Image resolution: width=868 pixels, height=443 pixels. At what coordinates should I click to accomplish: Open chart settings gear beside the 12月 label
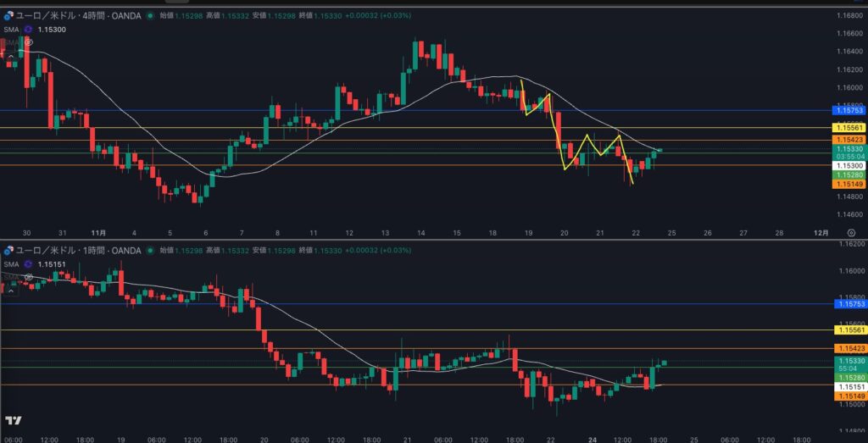pos(851,232)
